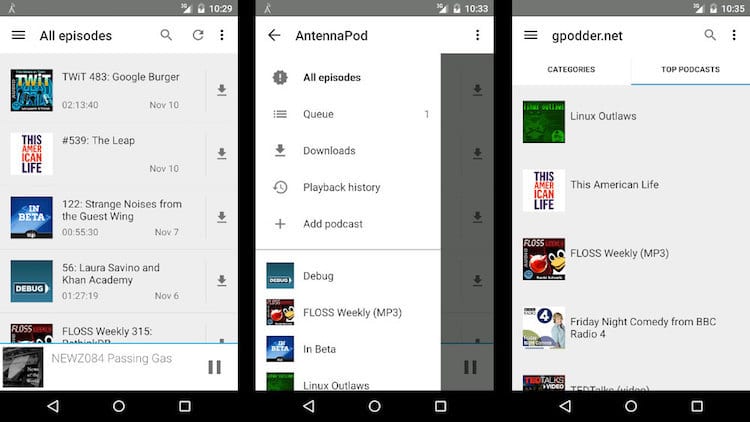Tap Android home button under All episodes screen
The height and width of the screenshot is (422, 750).
point(119,406)
